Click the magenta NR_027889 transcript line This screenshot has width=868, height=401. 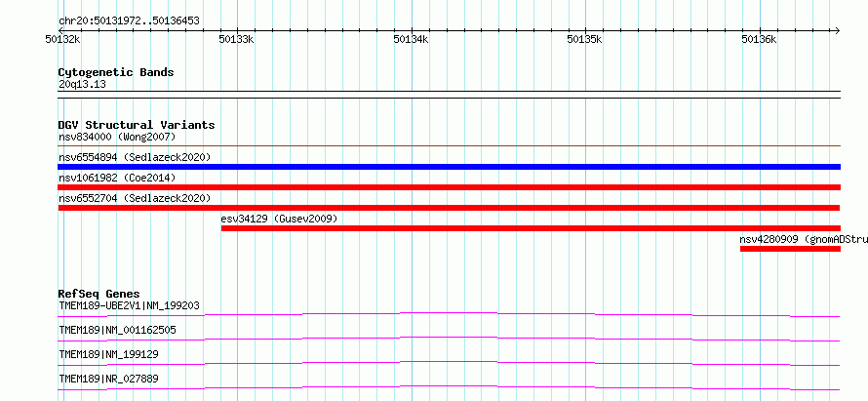coord(449,387)
